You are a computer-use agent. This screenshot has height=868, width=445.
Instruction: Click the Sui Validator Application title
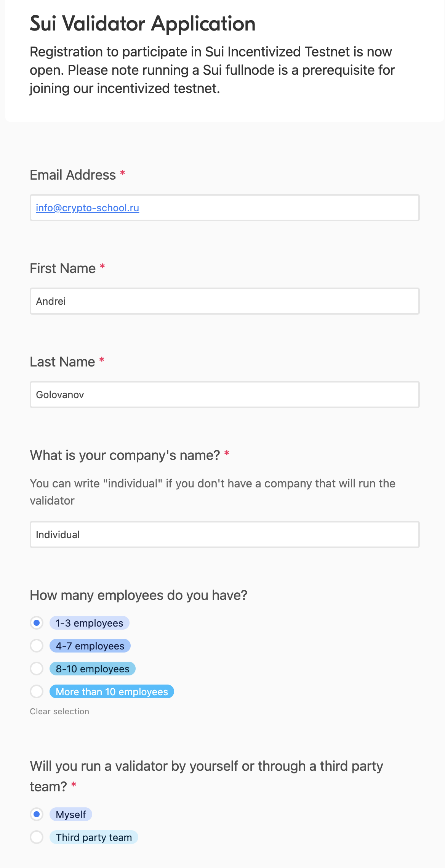142,24
